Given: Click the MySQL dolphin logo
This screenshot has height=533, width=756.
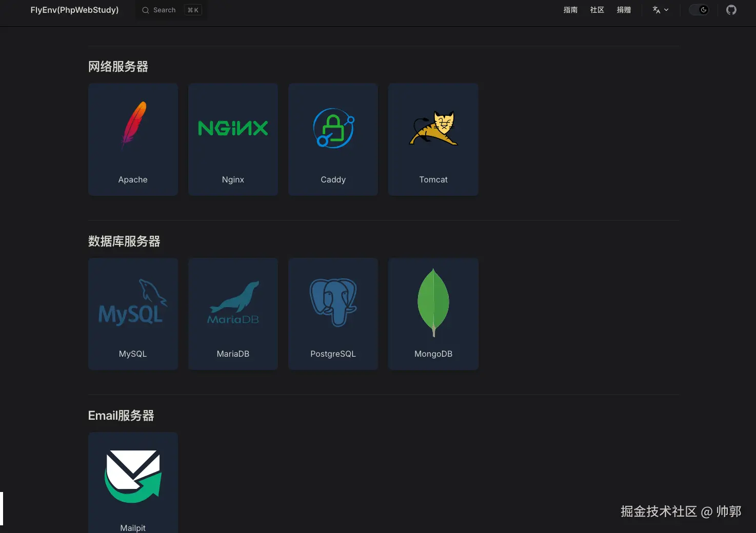Looking at the screenshot, I should pos(133,302).
